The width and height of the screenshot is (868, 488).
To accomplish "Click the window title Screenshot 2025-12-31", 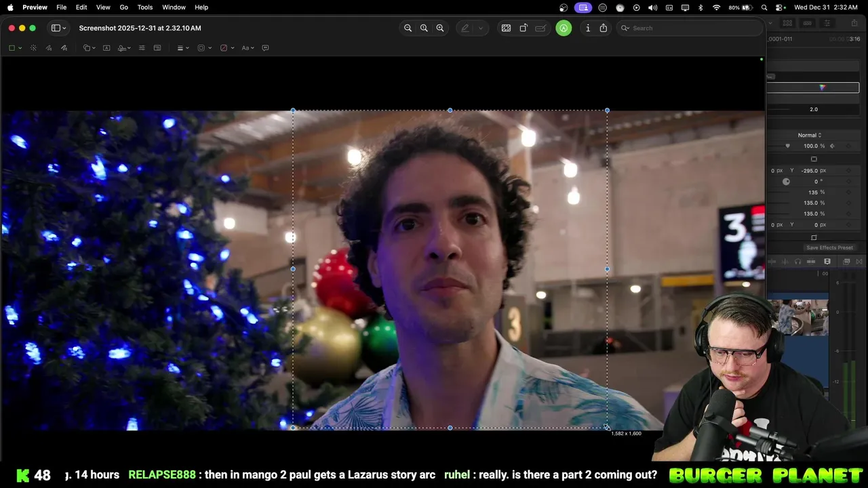I will 140,28.
